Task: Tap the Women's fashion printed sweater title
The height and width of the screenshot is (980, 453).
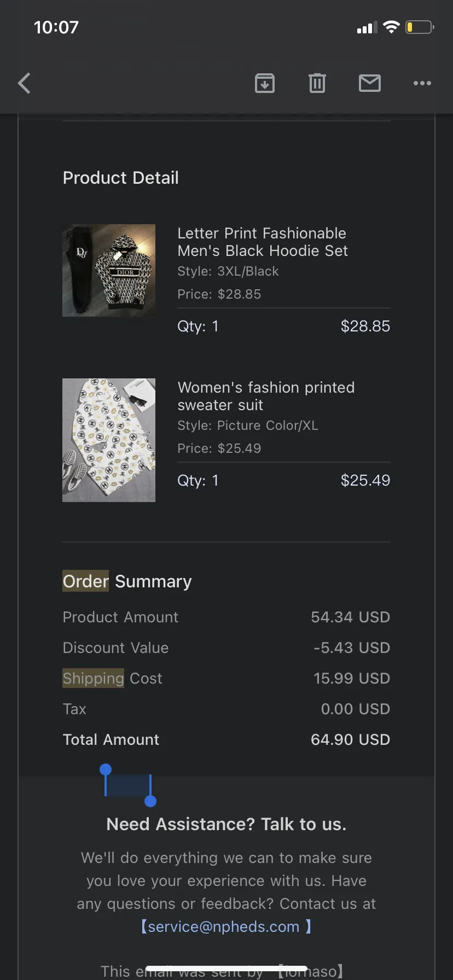Action: pyautogui.click(x=266, y=396)
